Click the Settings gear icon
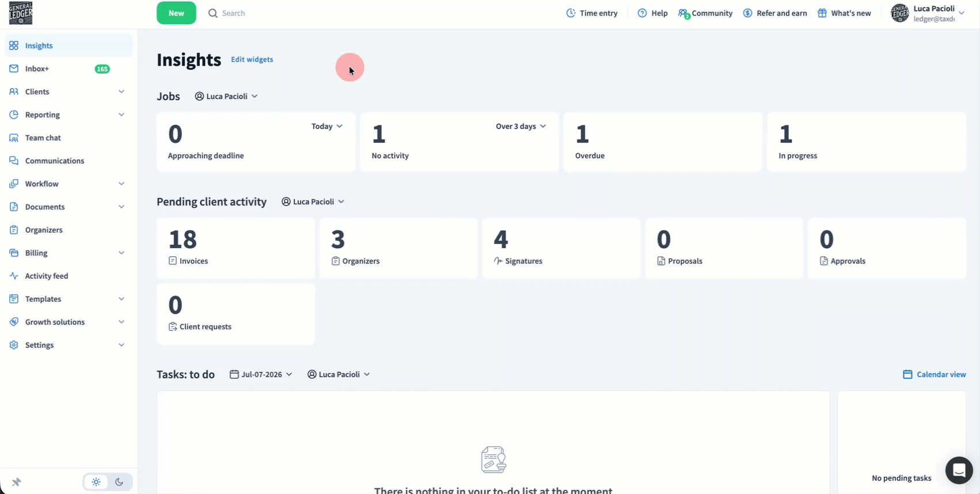Image resolution: width=980 pixels, height=494 pixels. 14,345
